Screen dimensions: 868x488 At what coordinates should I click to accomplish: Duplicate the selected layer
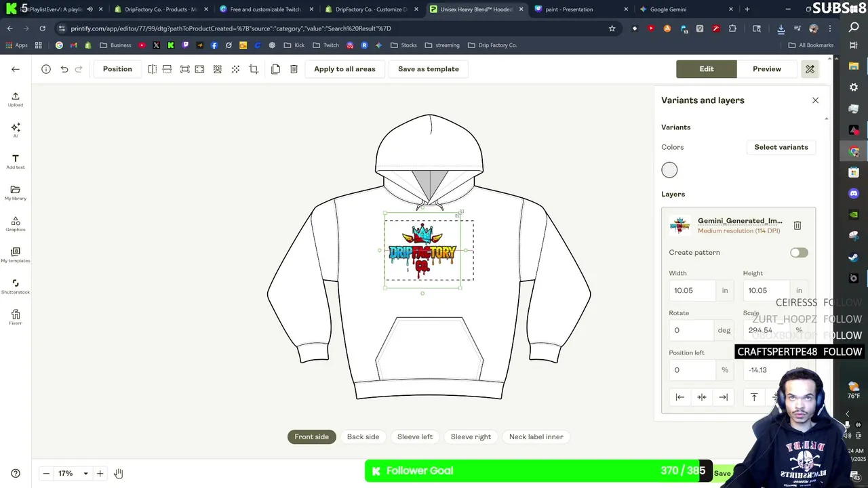pyautogui.click(x=275, y=69)
